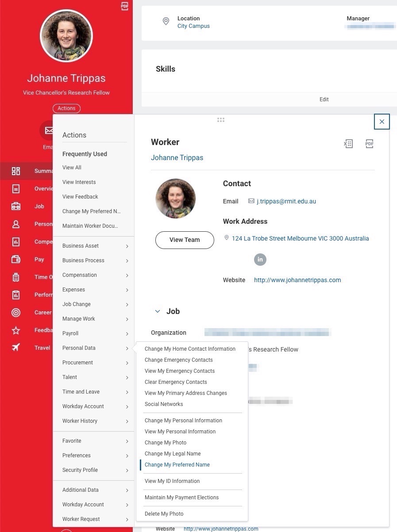Open the Performance clipboard icon in sidebar
The image size is (397, 532).
(16, 295)
